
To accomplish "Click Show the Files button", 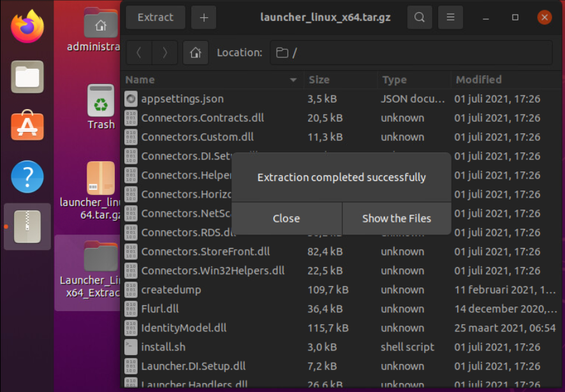I will pos(396,219).
